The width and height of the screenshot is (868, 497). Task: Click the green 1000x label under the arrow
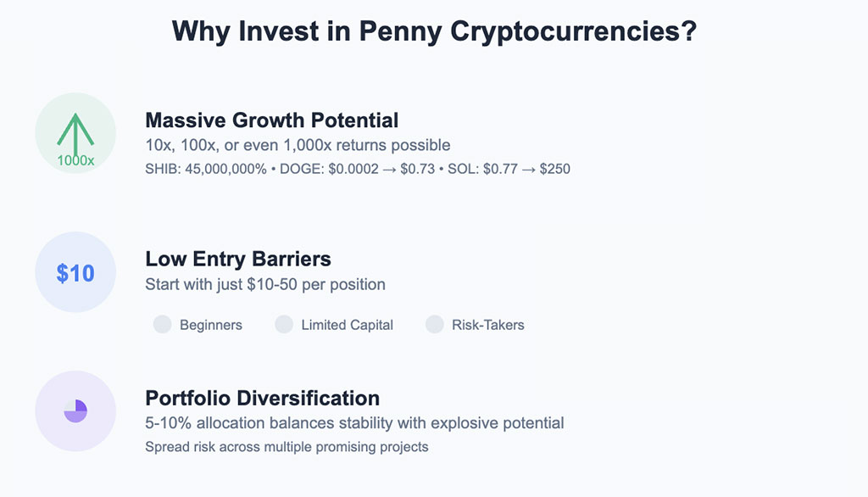point(75,159)
